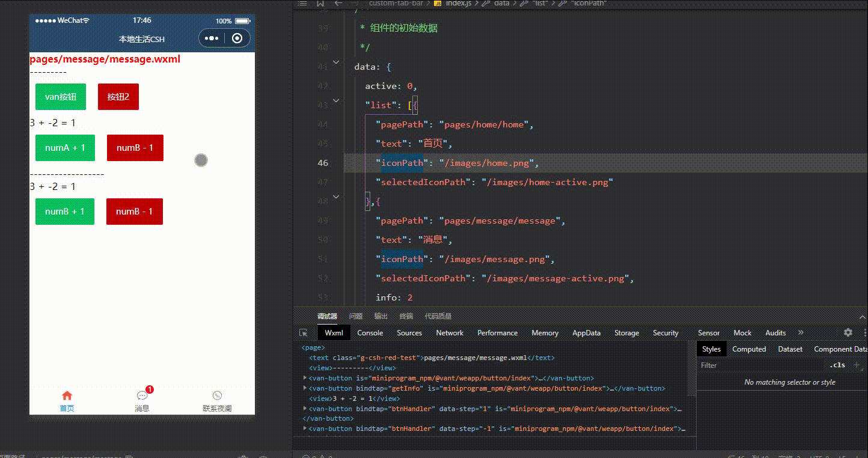Viewport: 868px width, 458px height.
Task: Click the info: 2 line in code
Action: [394, 298]
